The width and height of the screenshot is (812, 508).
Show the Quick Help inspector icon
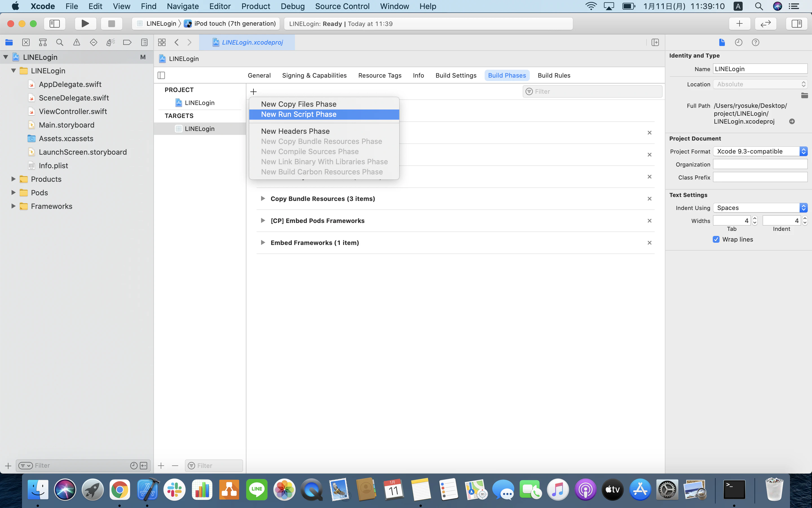755,42
